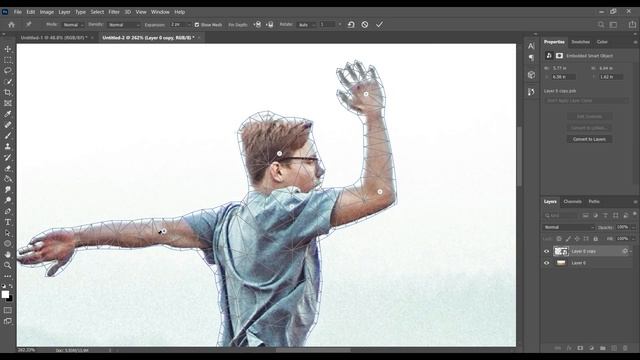Viewport: 640px width, 360px height.
Task: Select the Zoom tool
Action: pos(8,265)
